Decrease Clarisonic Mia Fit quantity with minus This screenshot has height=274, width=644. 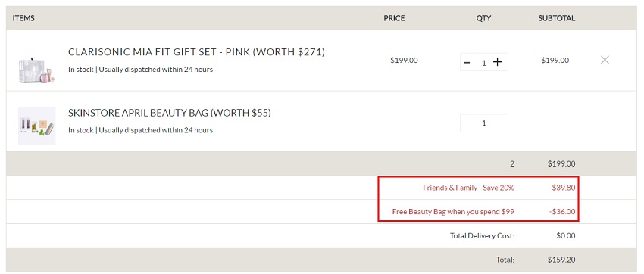coord(467,62)
